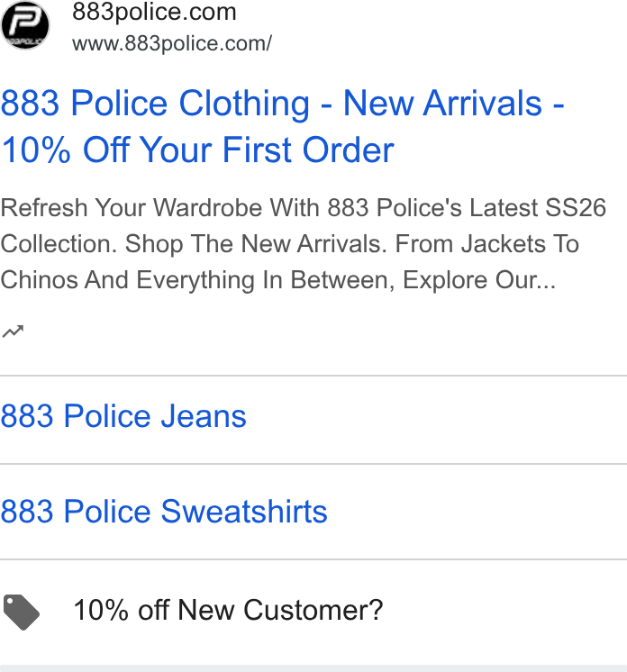Viewport: 627px width, 672px height.
Task: Click the trending arrow icon below the description
Action: (x=13, y=331)
